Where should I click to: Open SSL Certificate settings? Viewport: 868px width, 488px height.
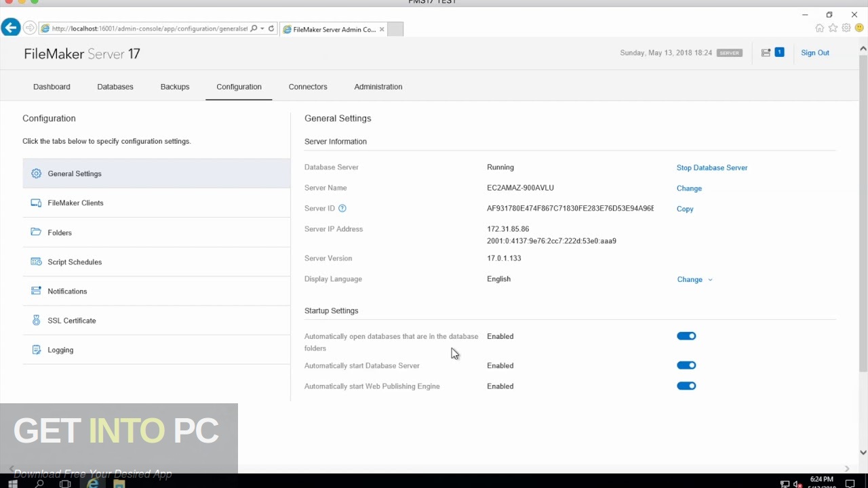pos(157,320)
